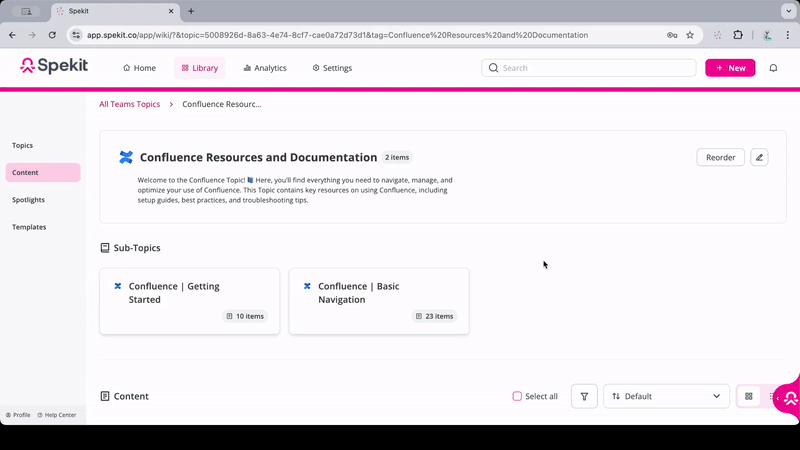Open the Default sort dropdown
This screenshot has height=450, width=800.
(666, 396)
